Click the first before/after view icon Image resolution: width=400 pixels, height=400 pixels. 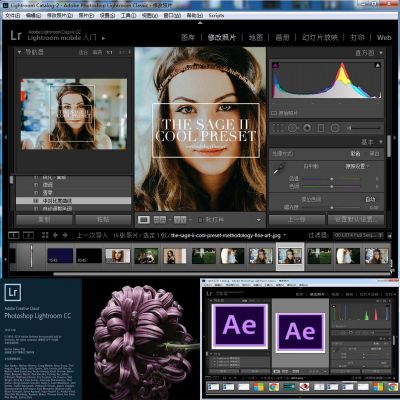pos(160,220)
